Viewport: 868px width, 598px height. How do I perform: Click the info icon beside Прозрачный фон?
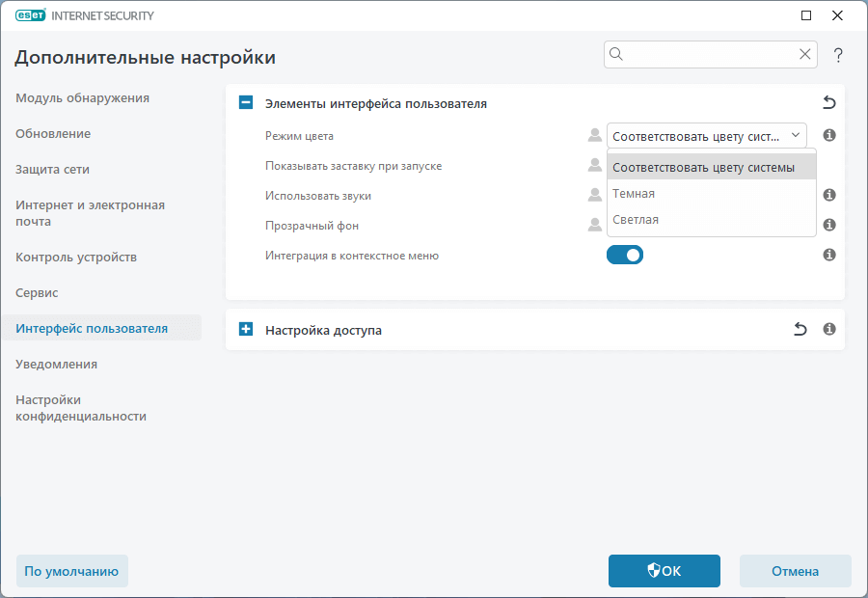coord(829,226)
